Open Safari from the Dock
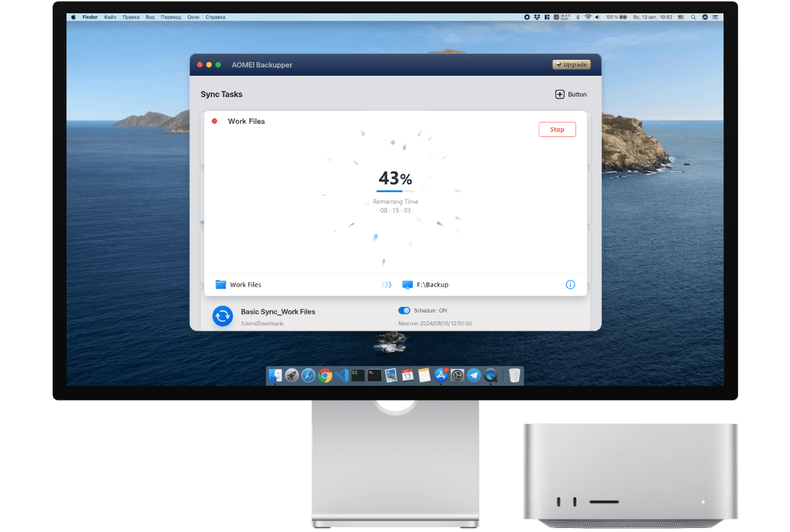Image resolution: width=790 pixels, height=532 pixels. coord(309,375)
